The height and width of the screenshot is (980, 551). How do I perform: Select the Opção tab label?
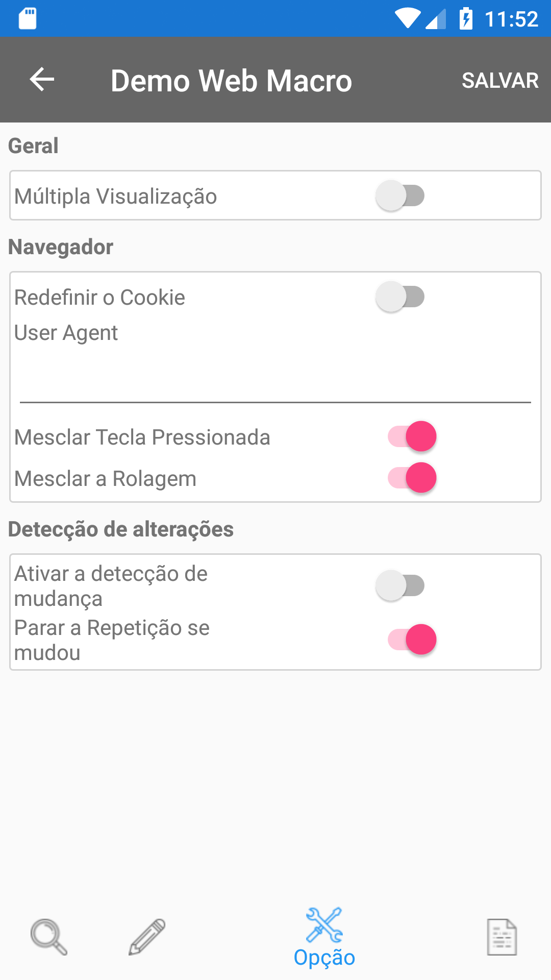click(324, 958)
